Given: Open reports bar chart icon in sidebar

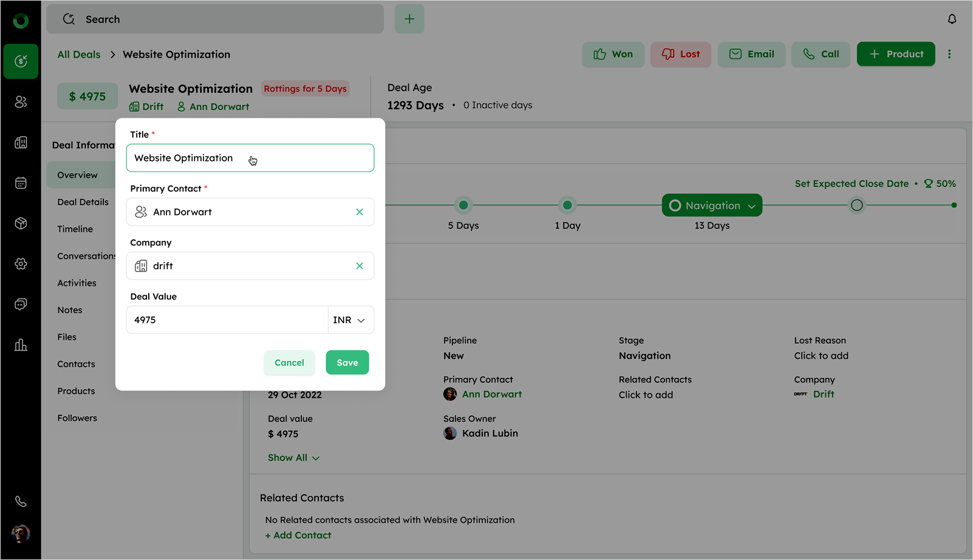Looking at the screenshot, I should pyautogui.click(x=21, y=345).
